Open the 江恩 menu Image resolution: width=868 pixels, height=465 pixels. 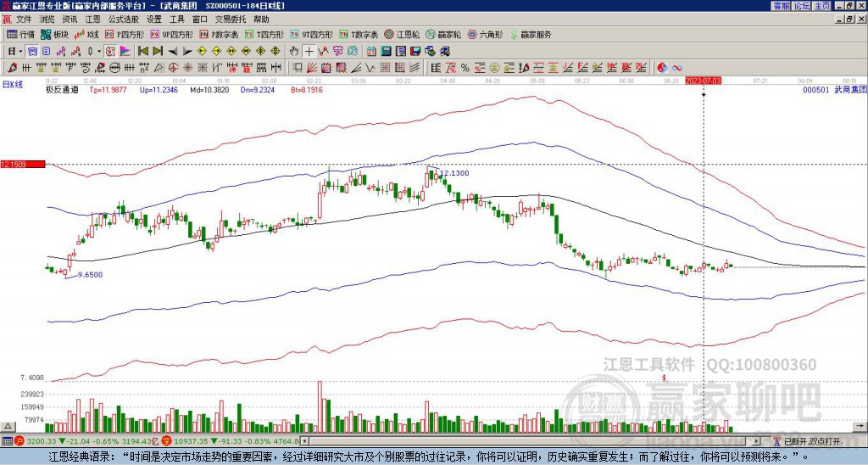point(92,20)
